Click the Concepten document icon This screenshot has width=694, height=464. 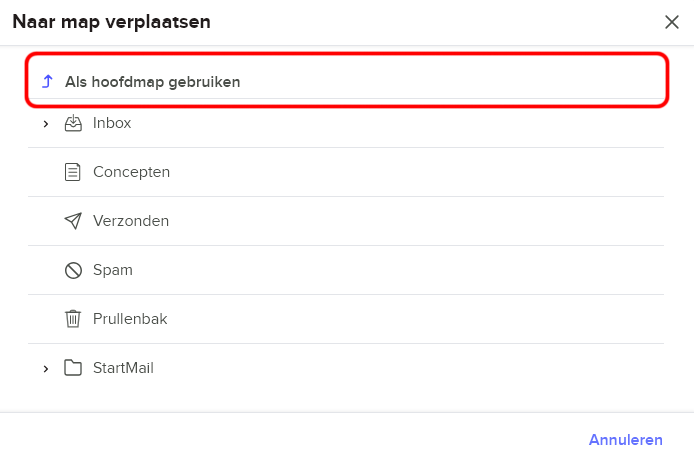(x=73, y=172)
